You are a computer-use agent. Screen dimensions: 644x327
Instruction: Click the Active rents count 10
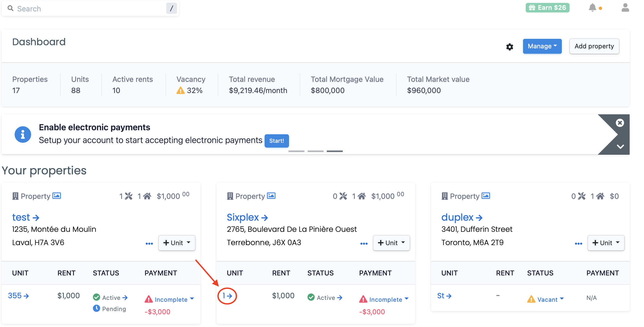point(116,90)
